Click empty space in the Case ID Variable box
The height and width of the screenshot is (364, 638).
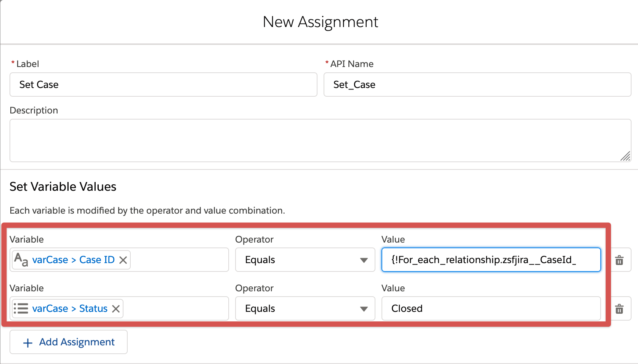pyautogui.click(x=179, y=260)
